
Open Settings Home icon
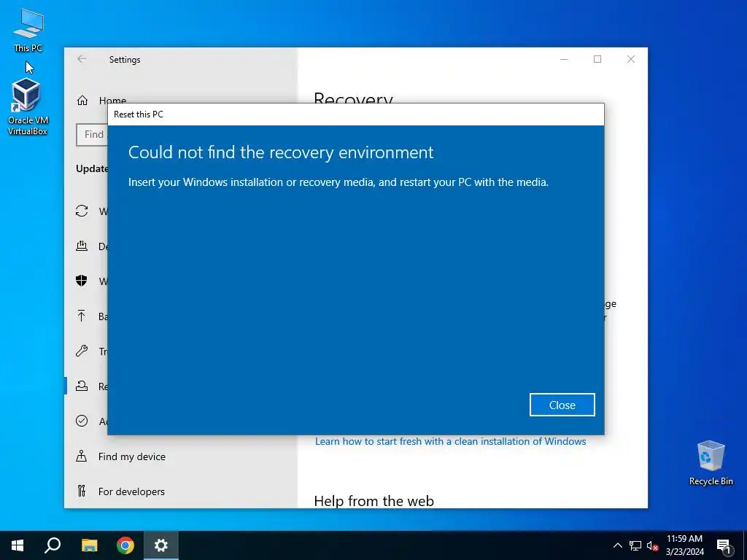(82, 101)
